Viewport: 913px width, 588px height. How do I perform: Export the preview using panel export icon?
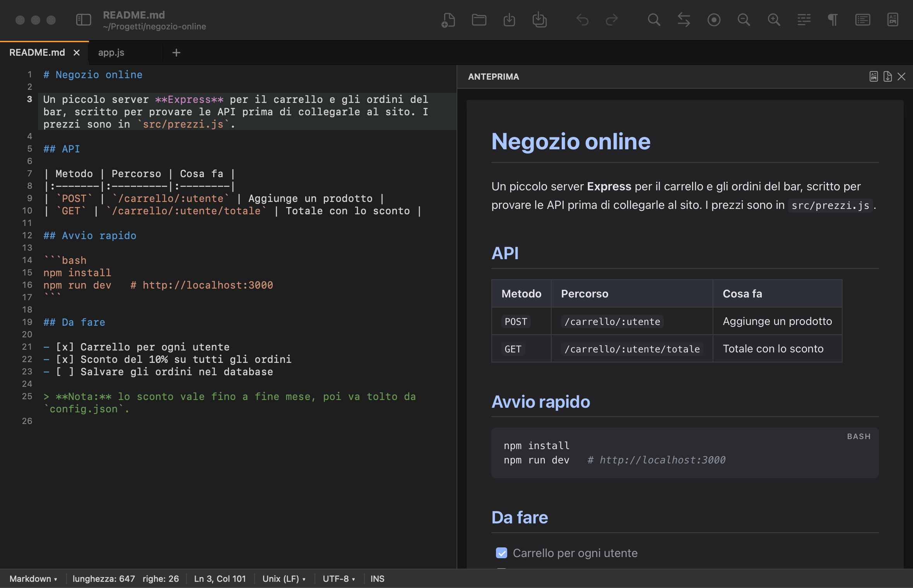click(887, 77)
